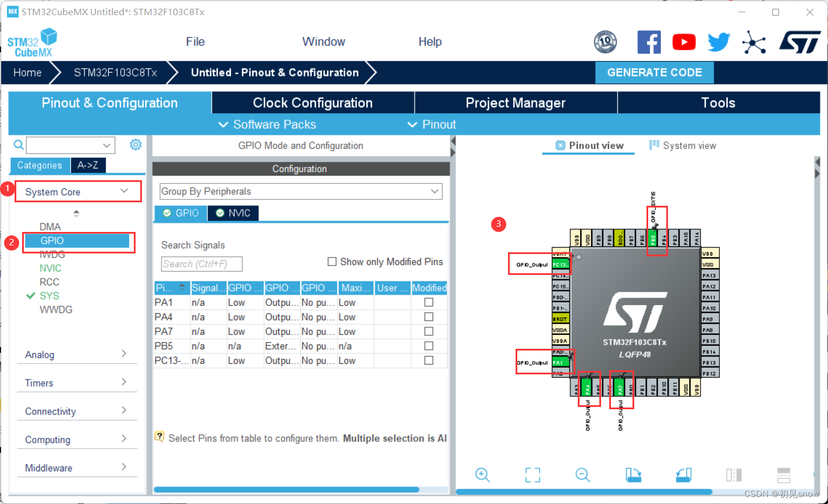Focus the Search Signals input field
This screenshot has height=504, width=828.
(202, 264)
